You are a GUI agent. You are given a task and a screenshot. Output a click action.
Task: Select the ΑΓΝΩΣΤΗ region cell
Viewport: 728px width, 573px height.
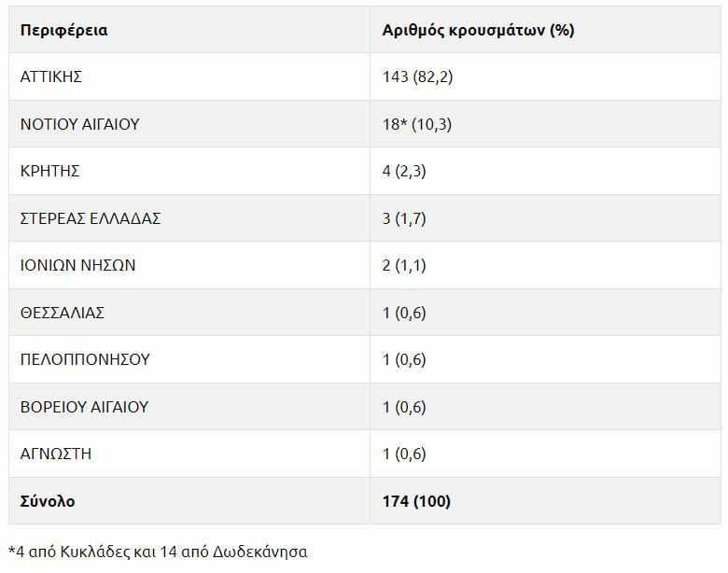coord(56,454)
